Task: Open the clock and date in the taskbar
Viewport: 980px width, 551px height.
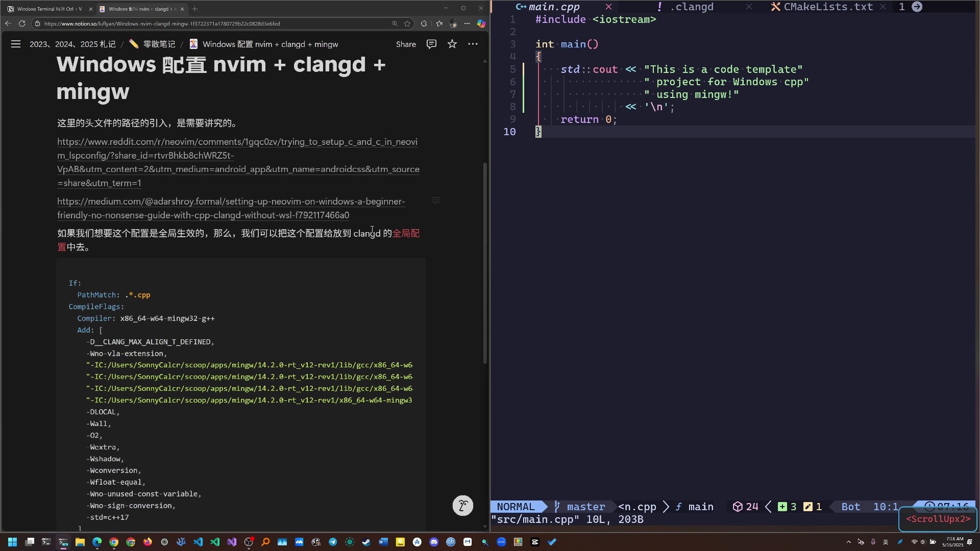Action: click(x=952, y=542)
